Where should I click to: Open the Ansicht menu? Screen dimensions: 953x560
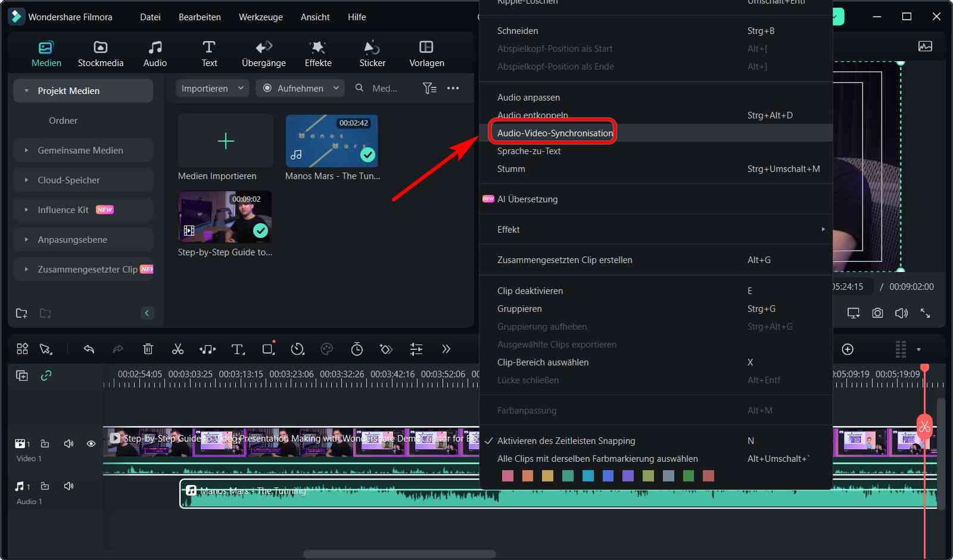315,17
